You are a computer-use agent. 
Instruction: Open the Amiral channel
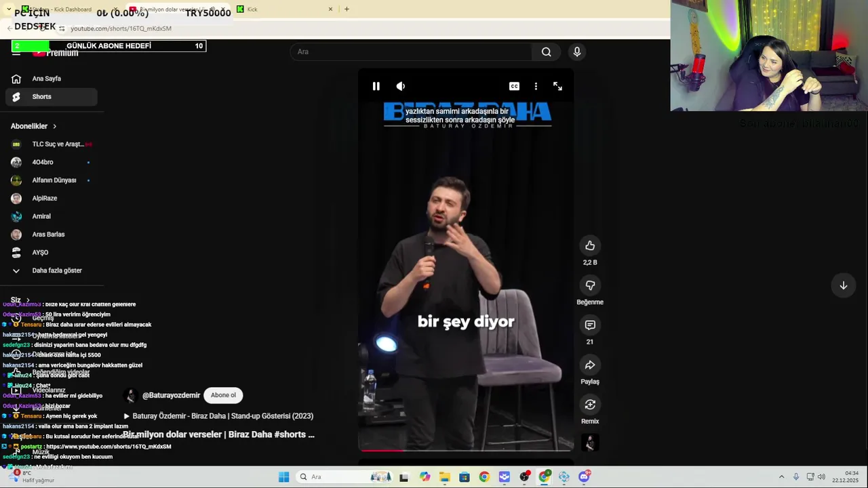point(52,216)
